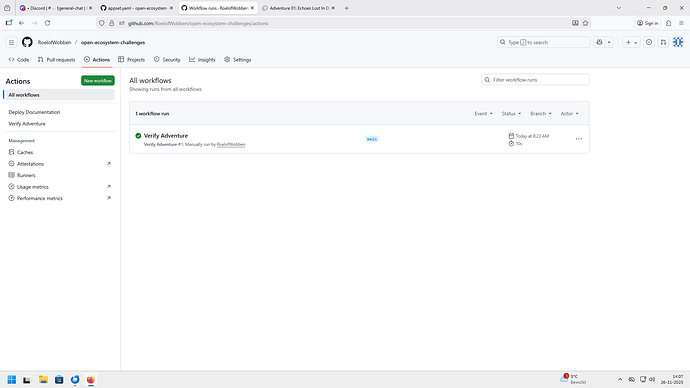
Task: Switch to the Settings repository tab
Action: coord(238,59)
